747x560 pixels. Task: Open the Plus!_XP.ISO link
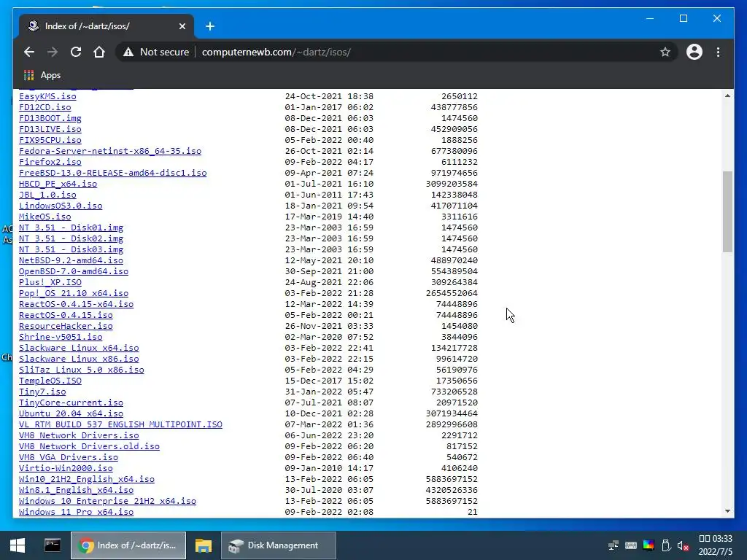click(50, 282)
